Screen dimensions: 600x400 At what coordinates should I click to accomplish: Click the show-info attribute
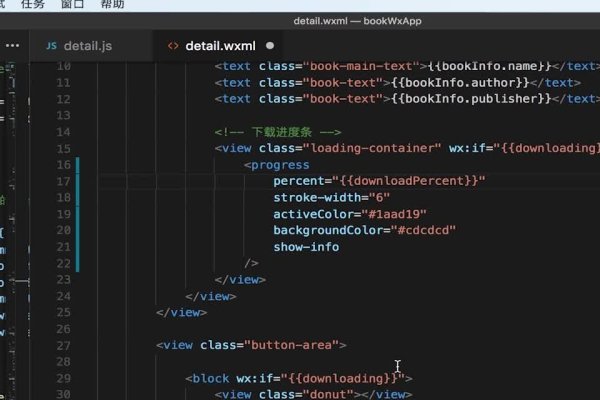[x=306, y=247]
